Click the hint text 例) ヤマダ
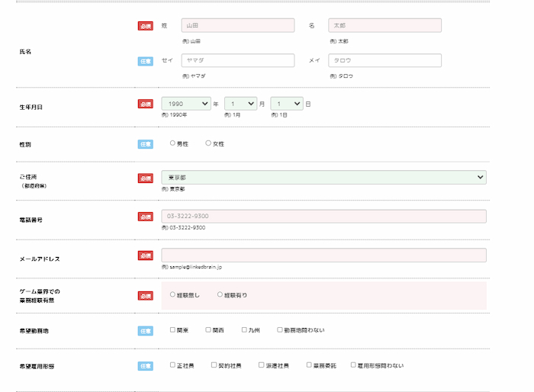The image size is (534, 392). pos(194,76)
